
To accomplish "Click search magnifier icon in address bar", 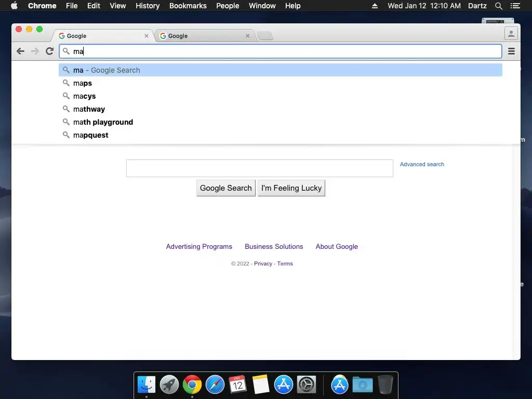I will tap(66, 51).
